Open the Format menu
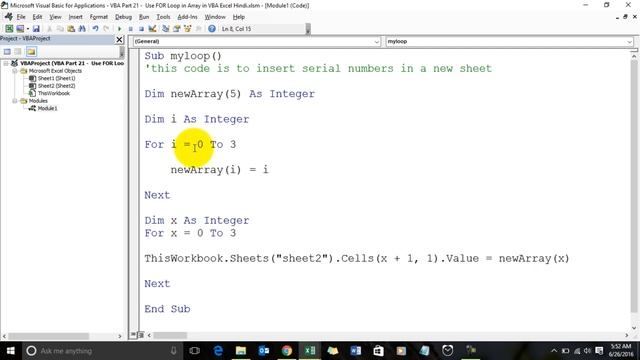 pyautogui.click(x=99, y=17)
